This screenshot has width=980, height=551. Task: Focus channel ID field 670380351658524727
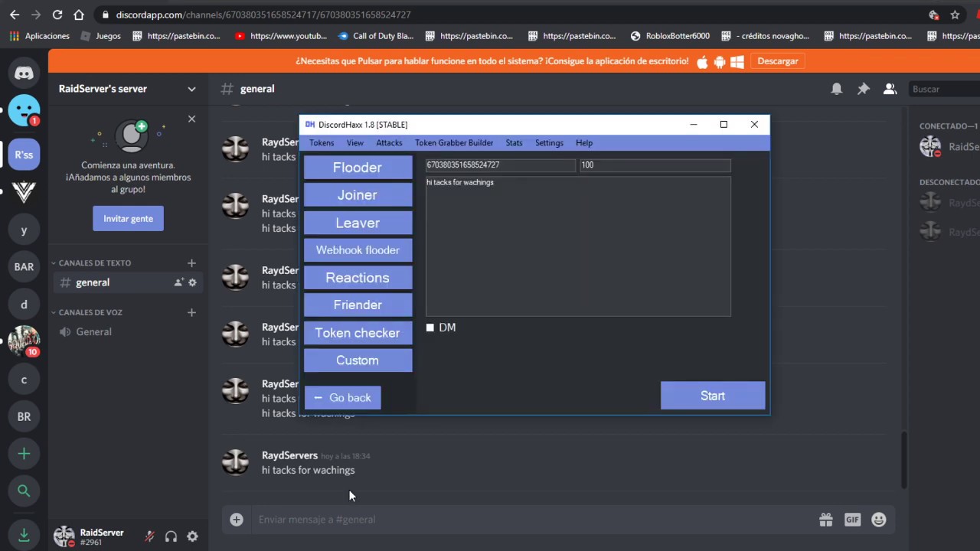pos(500,165)
